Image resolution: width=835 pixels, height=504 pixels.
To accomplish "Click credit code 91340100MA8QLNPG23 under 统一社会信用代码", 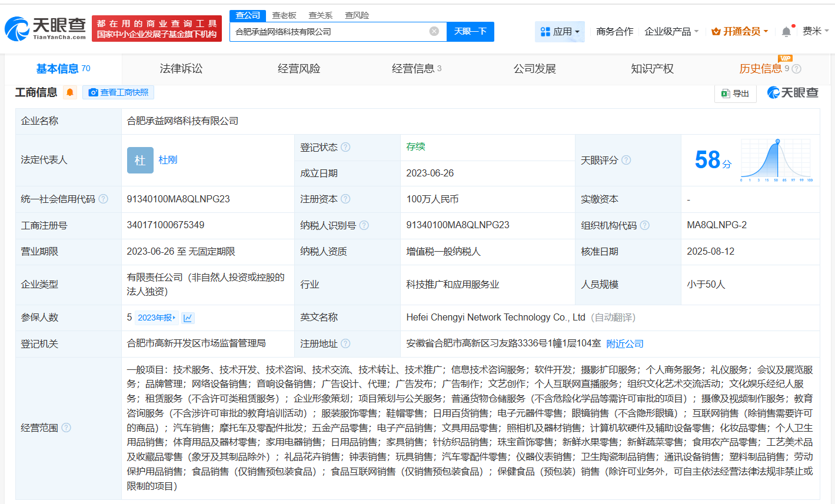I will click(178, 199).
